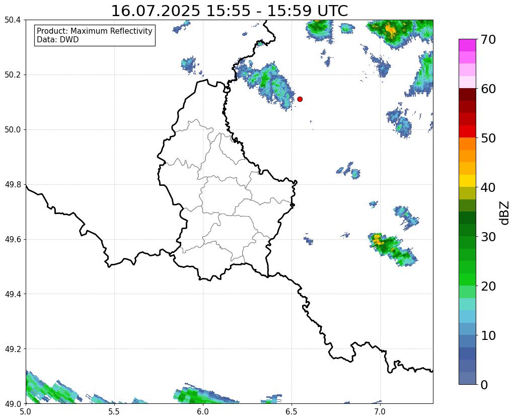Screen dimensions: 515x420
Task: Click the 7.0 longitude axis label
Action: (380, 412)
